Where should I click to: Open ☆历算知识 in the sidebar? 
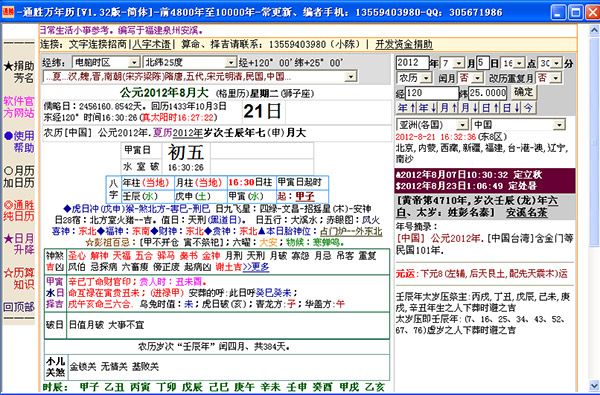pos(19,279)
